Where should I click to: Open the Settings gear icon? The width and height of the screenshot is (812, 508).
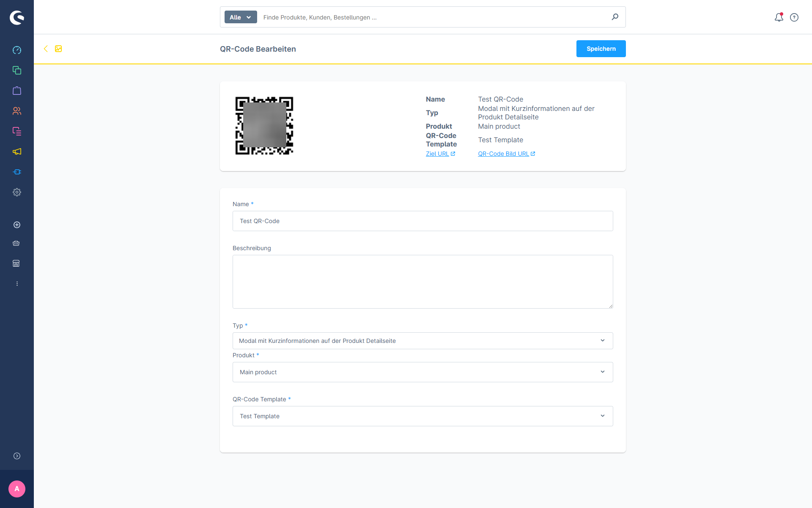tap(17, 192)
